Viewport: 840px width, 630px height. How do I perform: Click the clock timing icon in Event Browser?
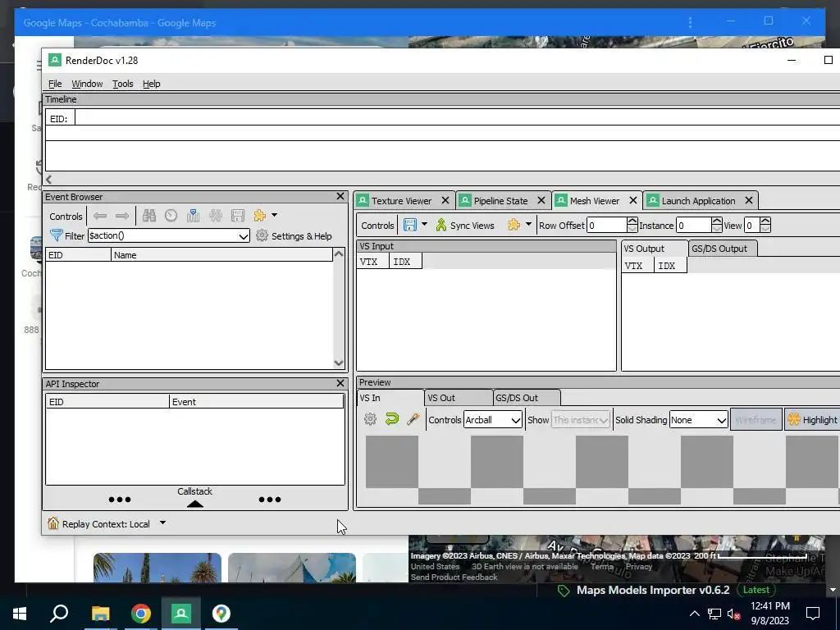(x=171, y=216)
